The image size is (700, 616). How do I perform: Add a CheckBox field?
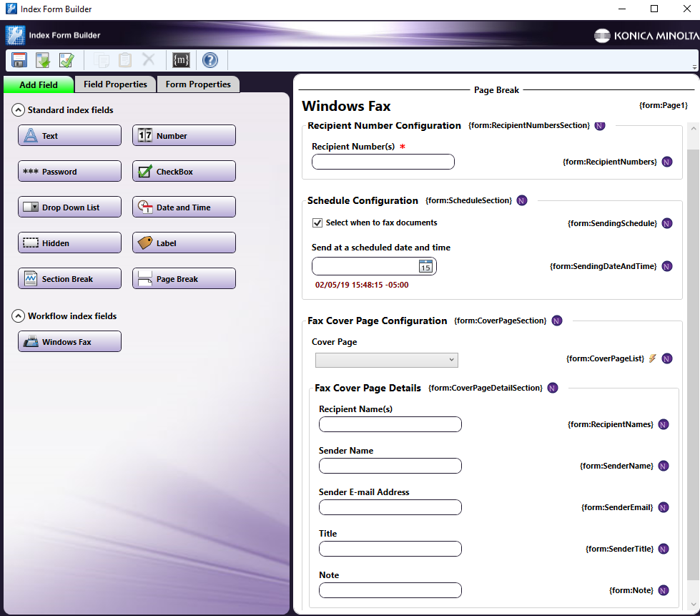tap(184, 171)
